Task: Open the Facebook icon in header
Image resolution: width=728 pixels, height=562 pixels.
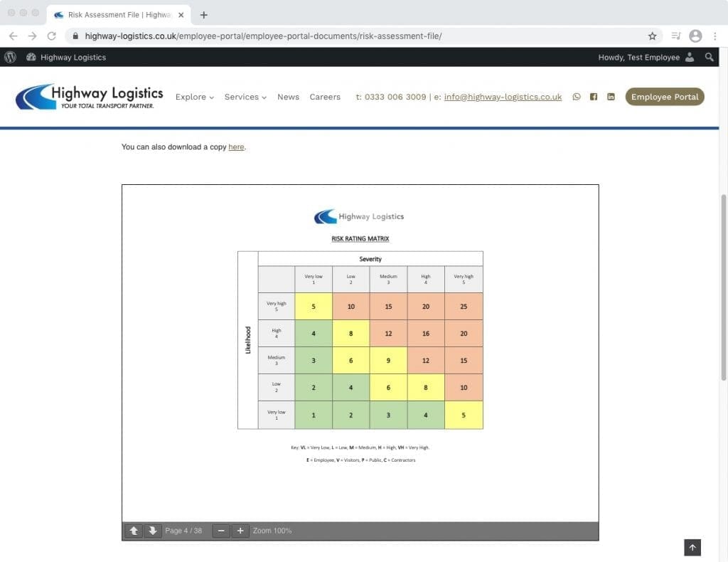Action: tap(594, 97)
